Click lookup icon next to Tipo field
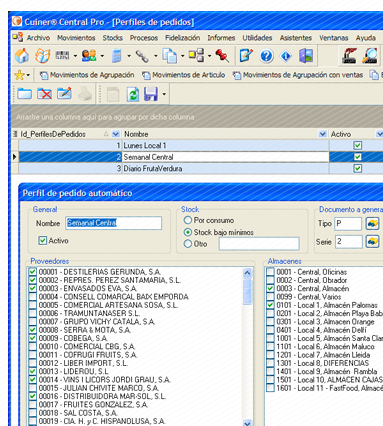Viewport: 383px width, 426px height. pos(372,223)
